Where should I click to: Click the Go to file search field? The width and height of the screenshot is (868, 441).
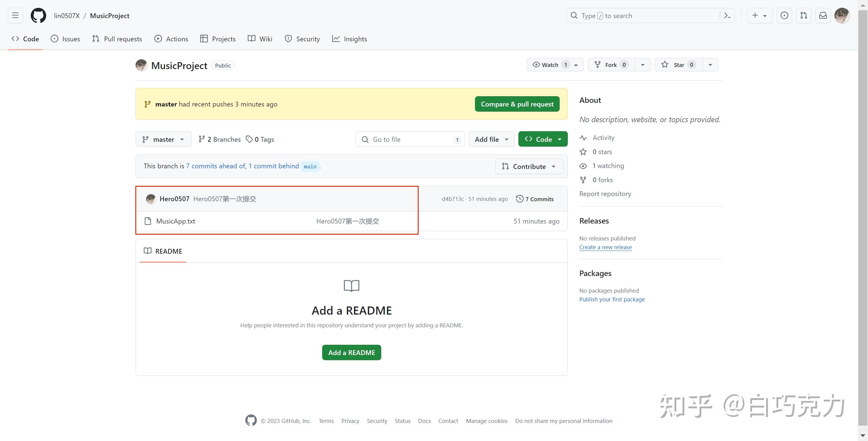click(410, 139)
